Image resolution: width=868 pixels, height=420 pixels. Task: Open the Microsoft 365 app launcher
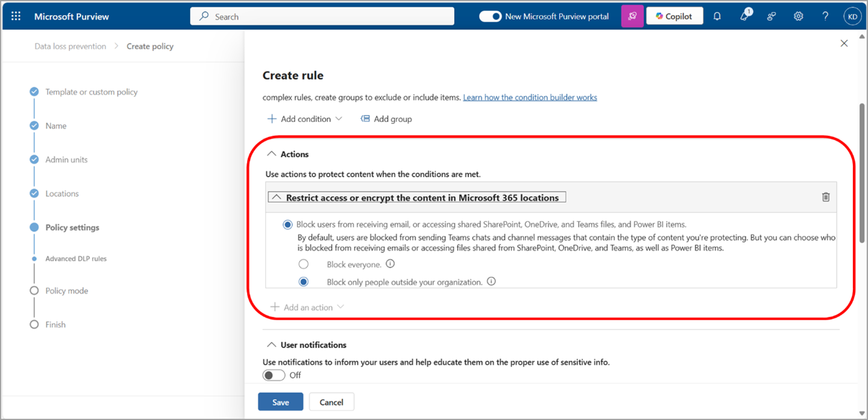point(15,16)
